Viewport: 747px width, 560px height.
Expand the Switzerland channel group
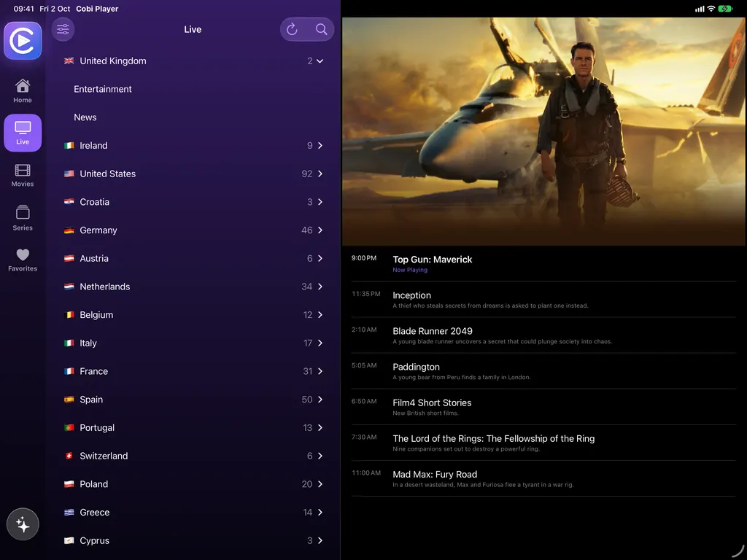pos(193,456)
